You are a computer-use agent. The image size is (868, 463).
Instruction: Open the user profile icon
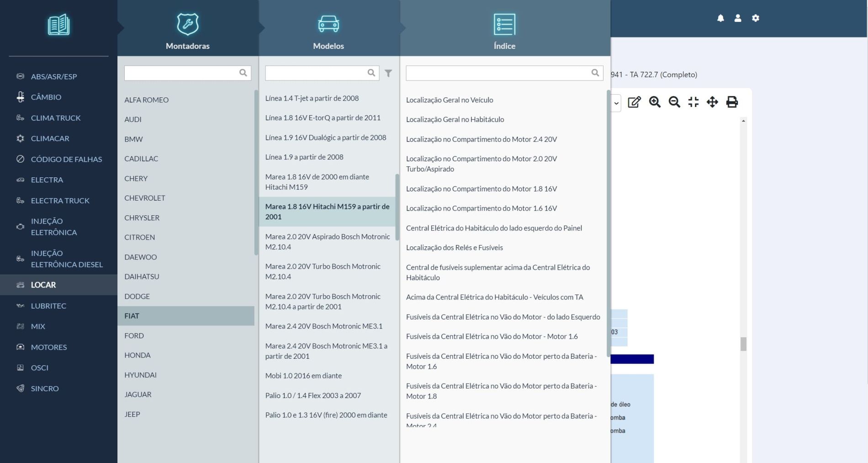(x=738, y=18)
